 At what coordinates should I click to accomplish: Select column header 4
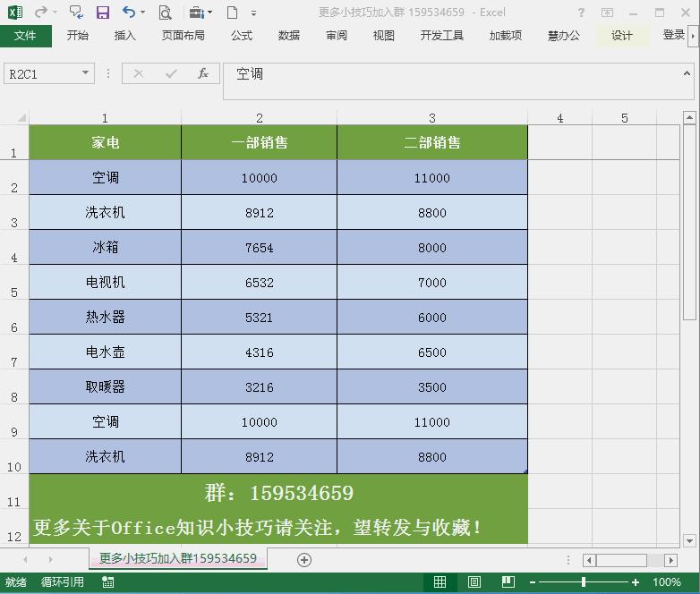559,118
